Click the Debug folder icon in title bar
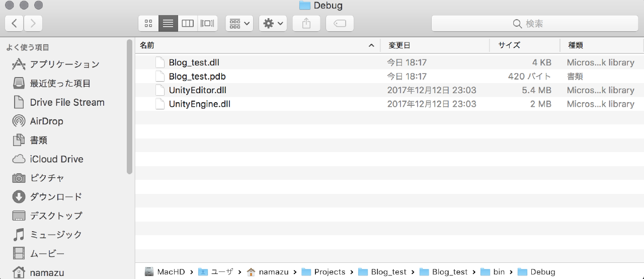644x279 pixels. coord(304,6)
